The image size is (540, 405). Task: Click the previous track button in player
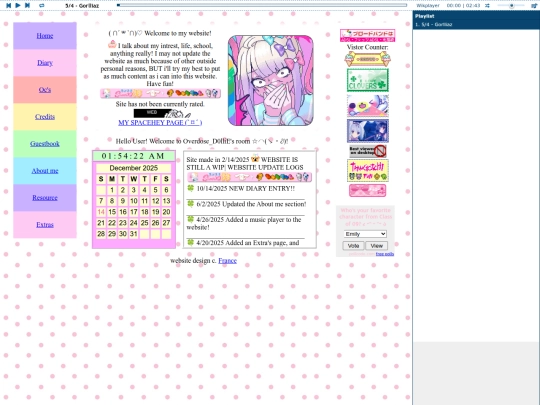[x=9, y=5]
